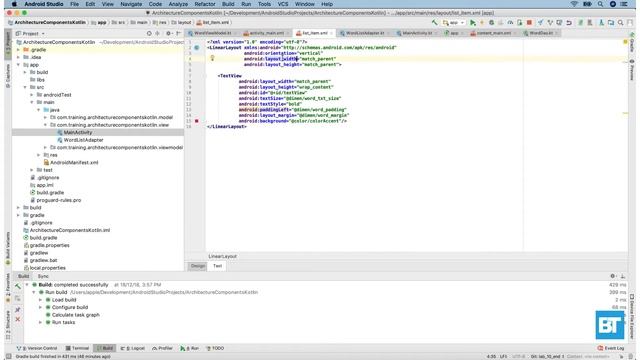This screenshot has height=360, width=640.
Task: Expand the .gradle folder
Action: pos(18,50)
